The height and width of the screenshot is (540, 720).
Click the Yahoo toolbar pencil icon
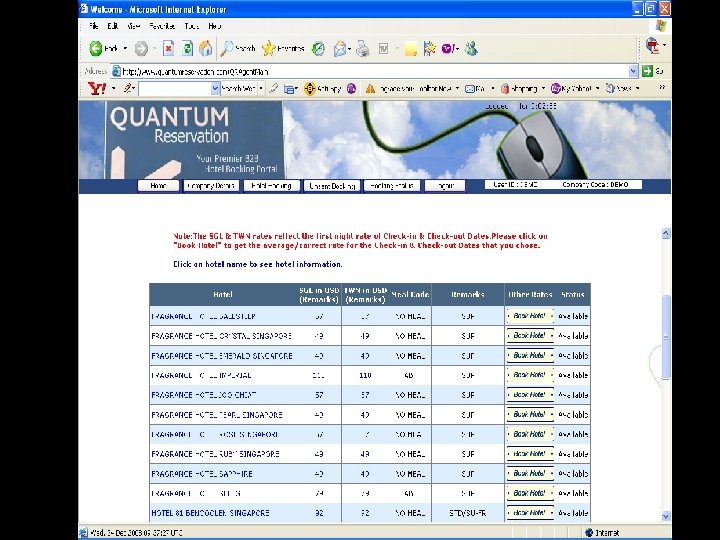click(x=128, y=88)
